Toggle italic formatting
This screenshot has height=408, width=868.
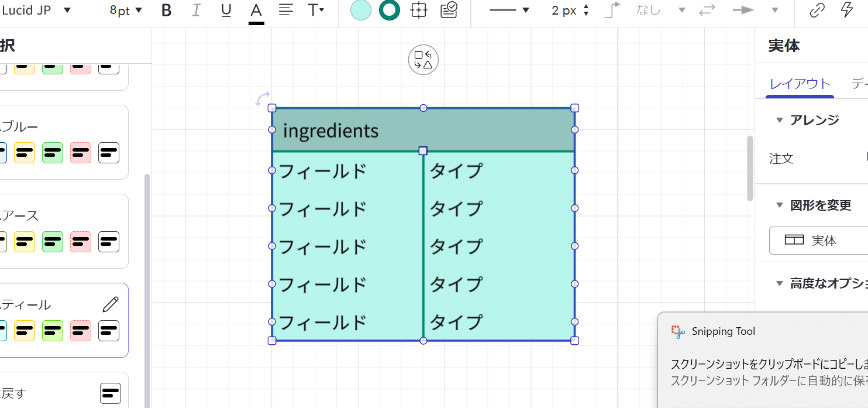coord(196,10)
